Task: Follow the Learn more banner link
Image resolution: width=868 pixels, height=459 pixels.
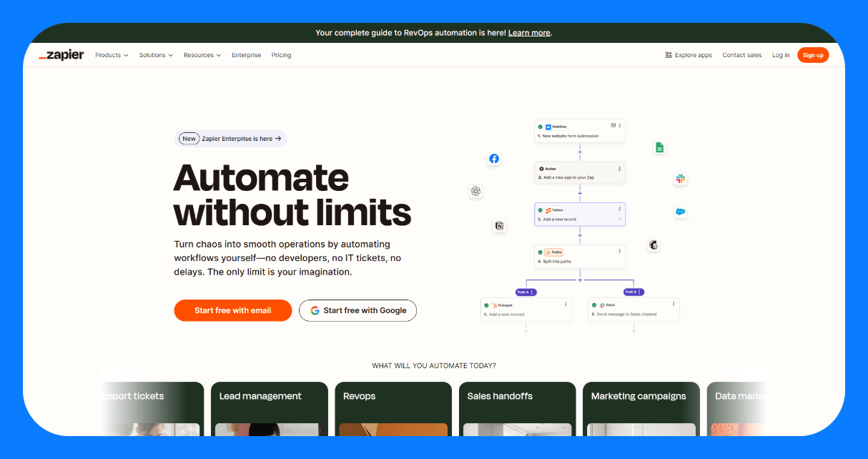Action: pyautogui.click(x=529, y=33)
